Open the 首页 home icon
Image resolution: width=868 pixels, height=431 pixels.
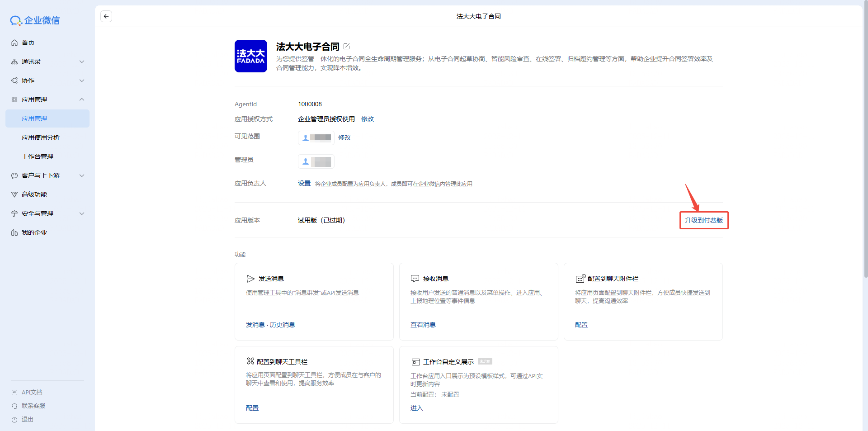click(14, 43)
